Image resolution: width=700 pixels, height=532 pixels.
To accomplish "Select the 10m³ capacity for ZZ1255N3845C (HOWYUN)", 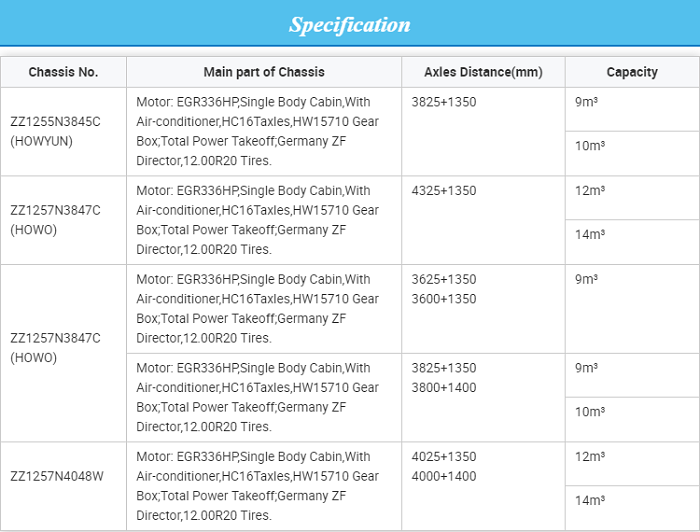I will pyautogui.click(x=590, y=146).
